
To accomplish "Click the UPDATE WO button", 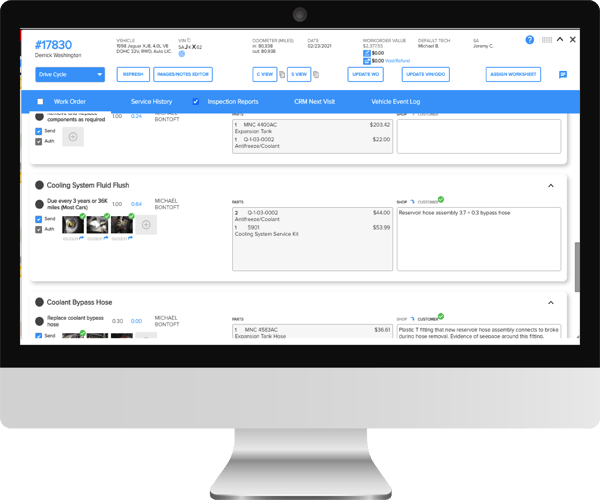I will point(365,75).
